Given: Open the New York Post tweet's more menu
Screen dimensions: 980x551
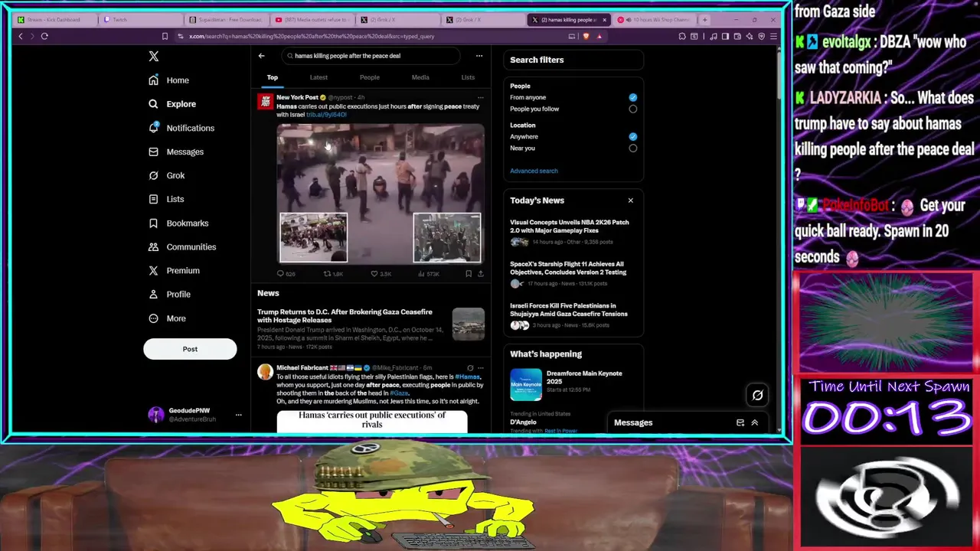Looking at the screenshot, I should (481, 98).
